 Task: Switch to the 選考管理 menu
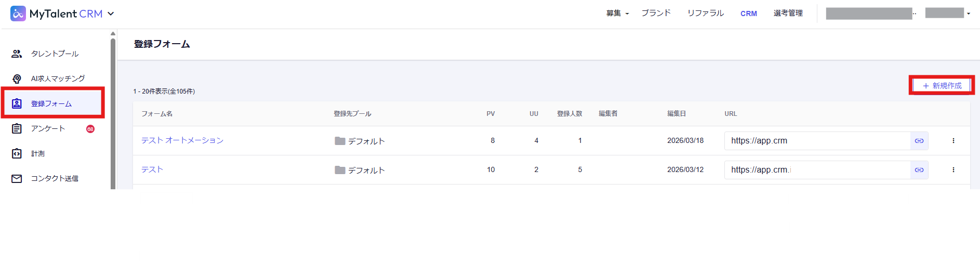pyautogui.click(x=788, y=13)
